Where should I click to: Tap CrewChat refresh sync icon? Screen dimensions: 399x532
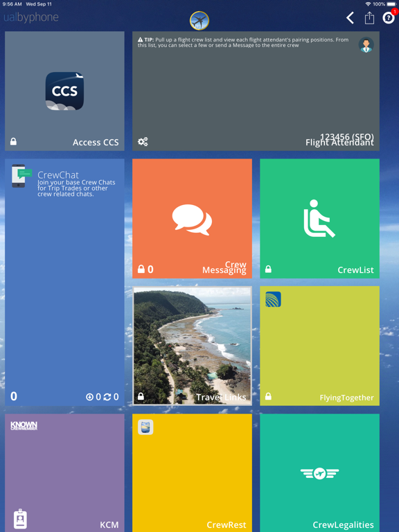point(107,397)
